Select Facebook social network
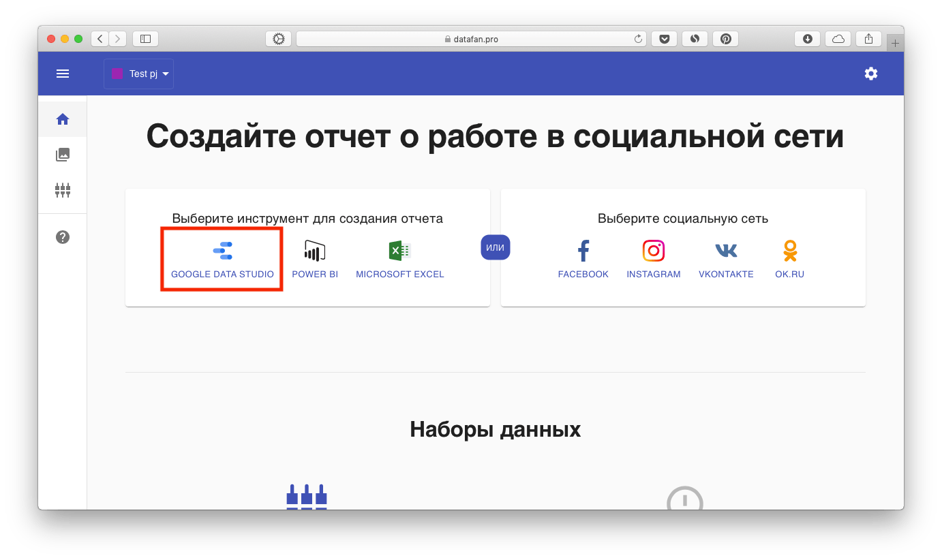Image resolution: width=942 pixels, height=560 pixels. (x=583, y=260)
